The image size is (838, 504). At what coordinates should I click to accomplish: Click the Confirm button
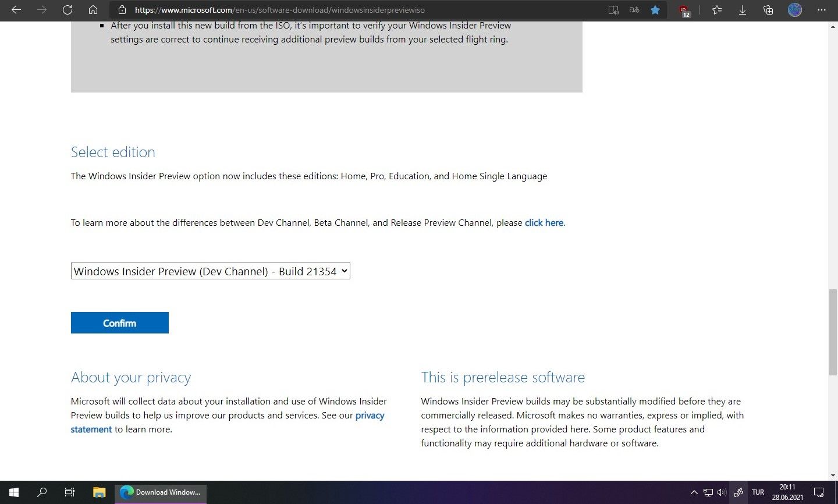pyautogui.click(x=120, y=323)
